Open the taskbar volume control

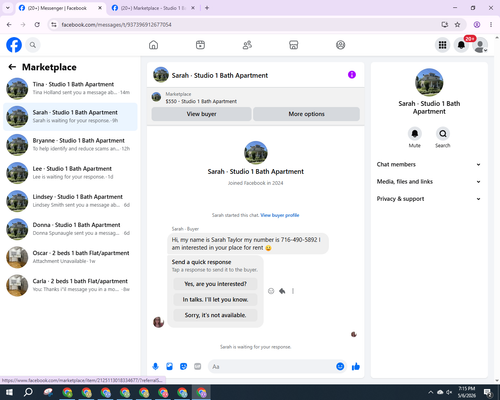449,392
